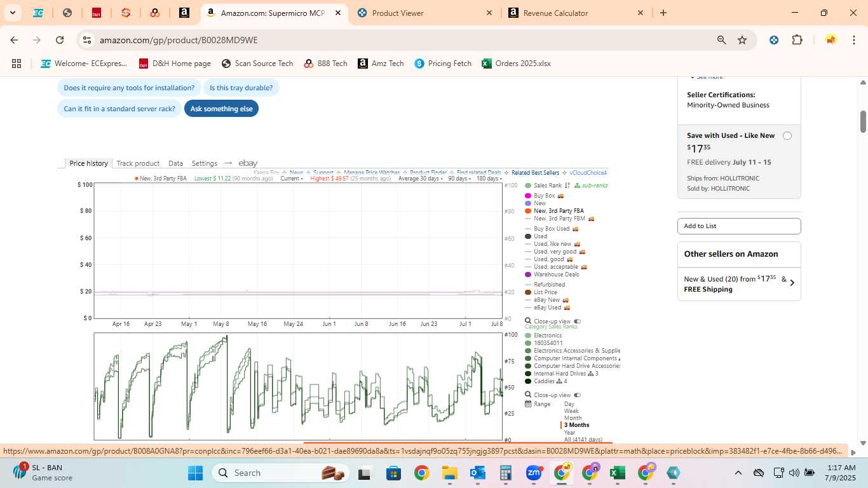Switch to the Track product tab
868x488 pixels.
(138, 163)
